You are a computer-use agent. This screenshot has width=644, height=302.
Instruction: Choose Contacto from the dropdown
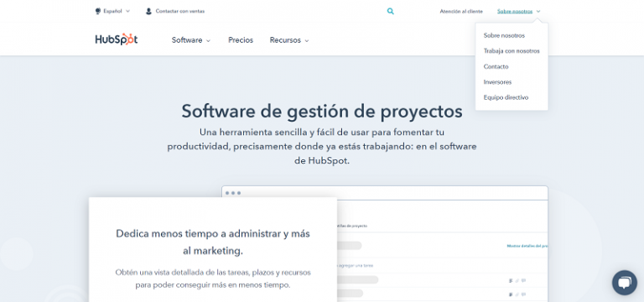pos(496,66)
